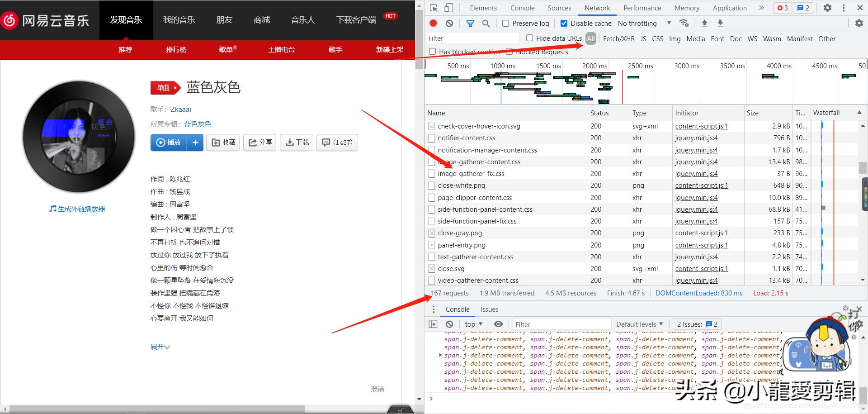This screenshot has width=868, height=414.
Task: Clear the network request log
Action: tap(449, 23)
